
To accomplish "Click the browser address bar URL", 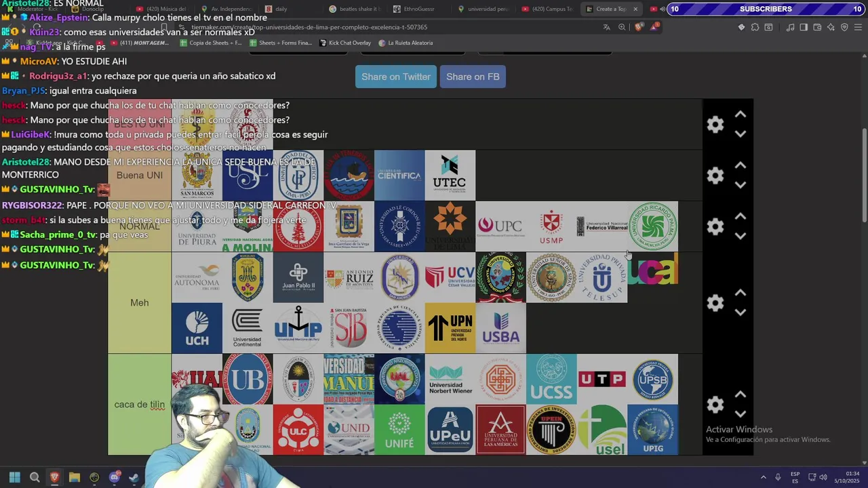I will pos(309,27).
